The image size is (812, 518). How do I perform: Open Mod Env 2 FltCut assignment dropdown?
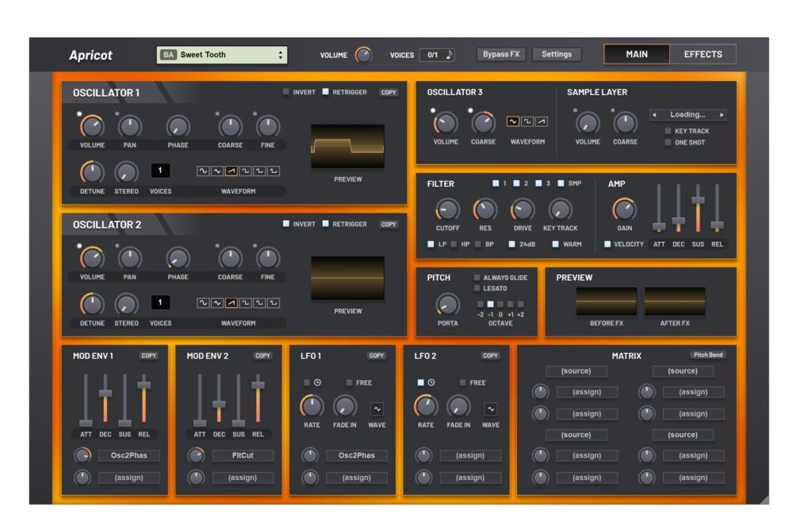pyautogui.click(x=243, y=456)
